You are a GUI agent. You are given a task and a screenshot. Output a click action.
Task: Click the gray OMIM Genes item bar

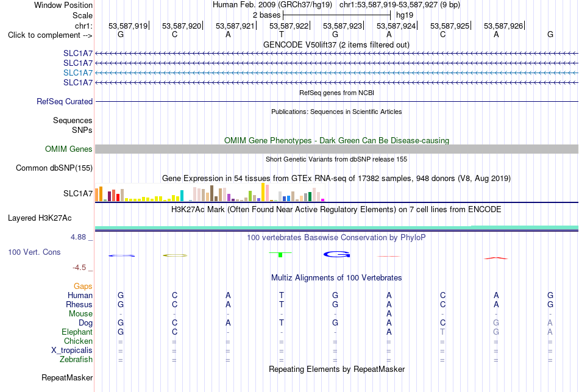(x=336, y=149)
